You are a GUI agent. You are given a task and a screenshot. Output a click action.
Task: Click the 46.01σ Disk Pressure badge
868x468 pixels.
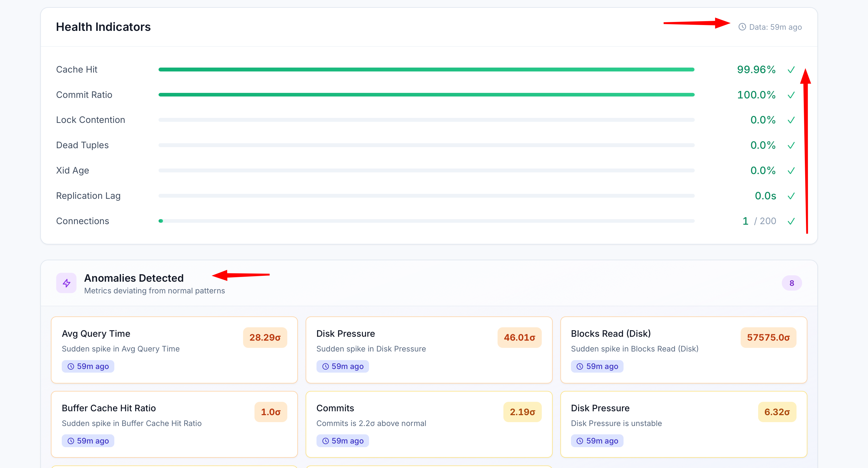(519, 337)
